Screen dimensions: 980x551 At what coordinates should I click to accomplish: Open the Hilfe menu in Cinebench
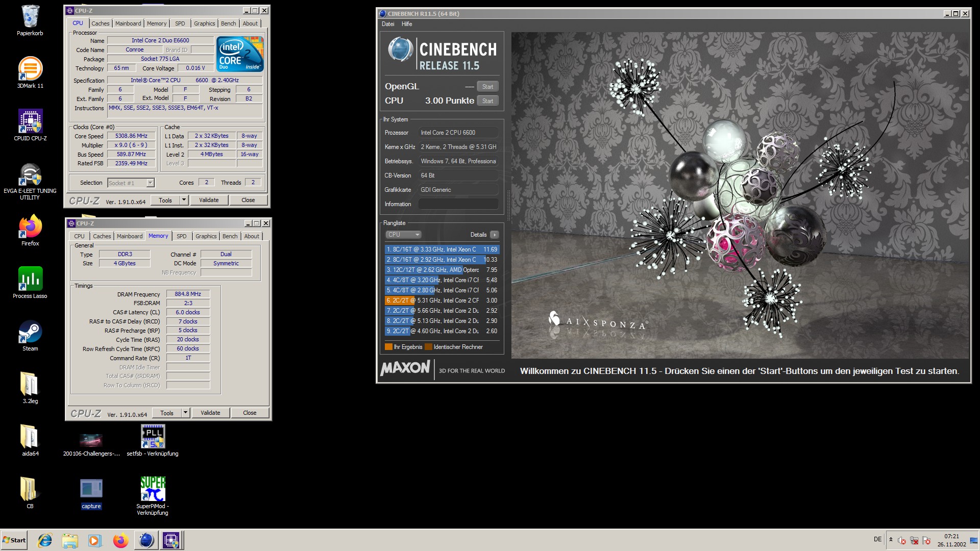tap(407, 24)
